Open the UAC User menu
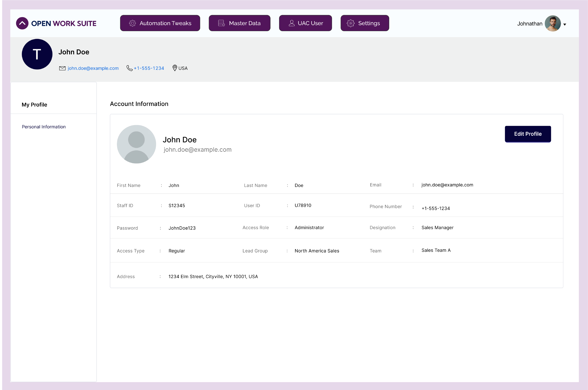Screen dimensions: 588x390 [305, 23]
